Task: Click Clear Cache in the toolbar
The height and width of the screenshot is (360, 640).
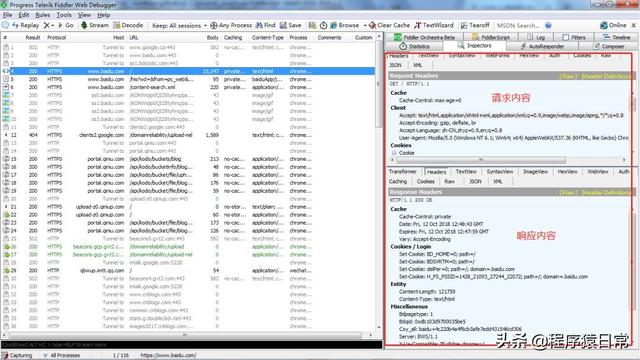Action: pyautogui.click(x=389, y=25)
